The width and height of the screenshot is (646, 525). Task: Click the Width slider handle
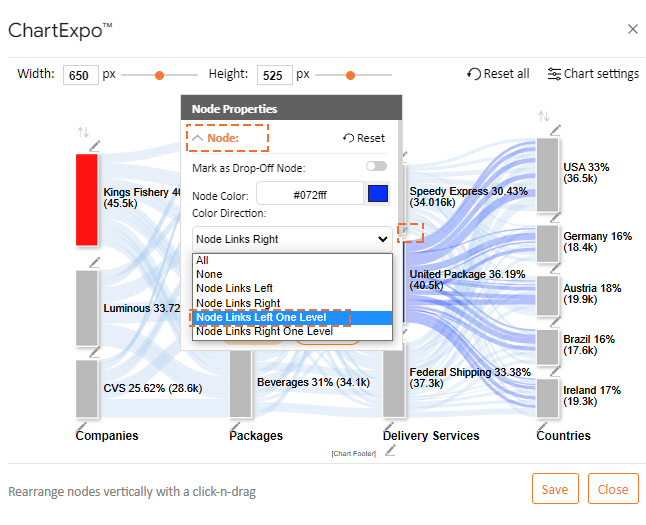(x=159, y=75)
